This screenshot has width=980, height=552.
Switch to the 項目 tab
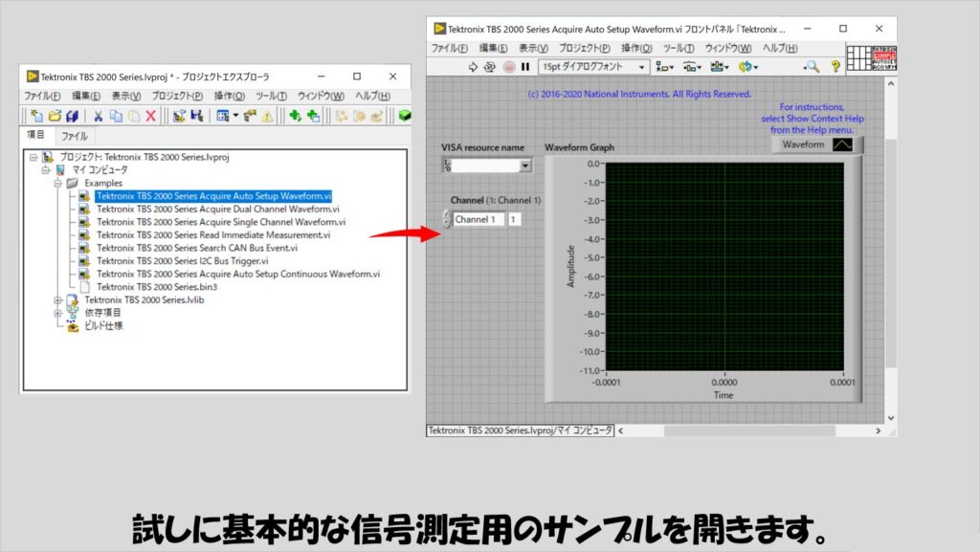pos(35,135)
